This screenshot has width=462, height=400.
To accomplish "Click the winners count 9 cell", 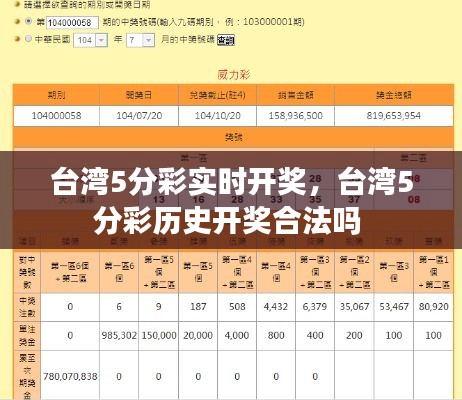I will point(159,307).
